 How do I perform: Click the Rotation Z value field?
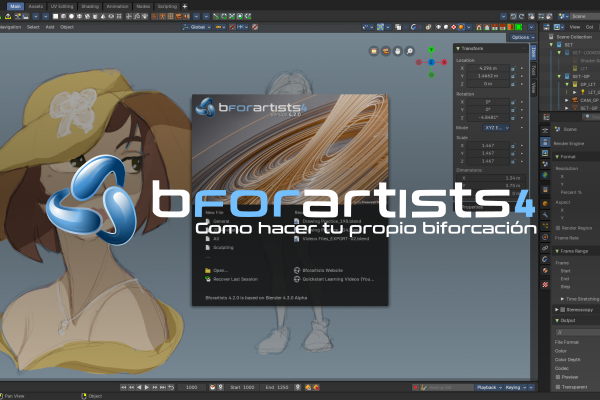(488, 118)
